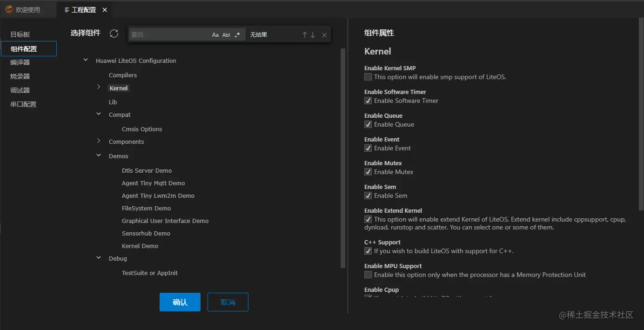The image size is (644, 330).
Task: Toggle regular expression search icon
Action: [x=237, y=35]
